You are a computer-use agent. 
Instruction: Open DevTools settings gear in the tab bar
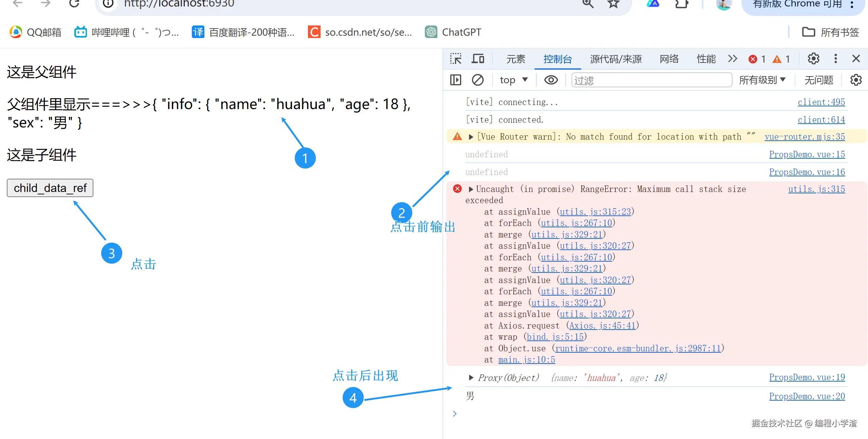[x=813, y=59]
